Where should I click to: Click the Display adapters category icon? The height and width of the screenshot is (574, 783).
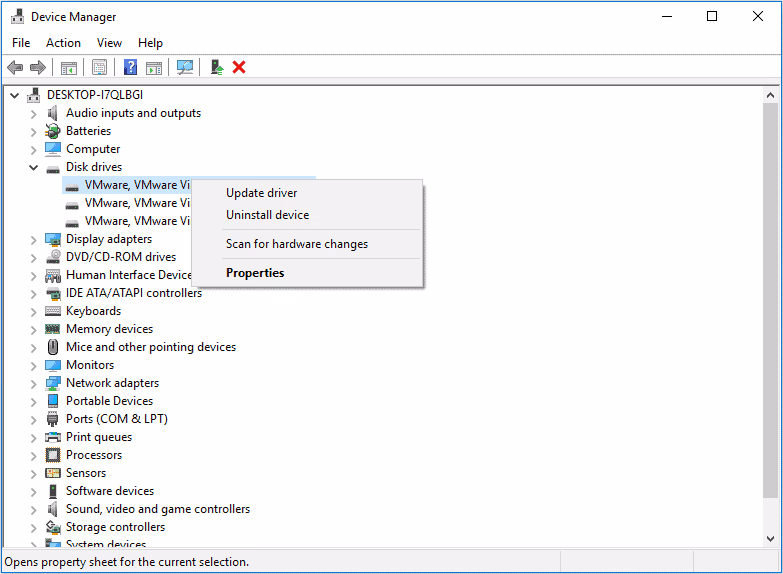point(53,239)
